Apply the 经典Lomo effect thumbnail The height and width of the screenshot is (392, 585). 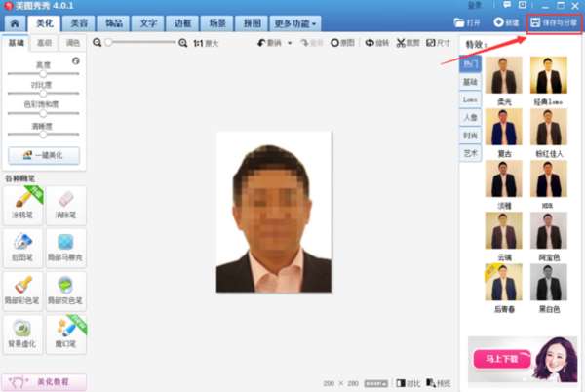point(549,75)
